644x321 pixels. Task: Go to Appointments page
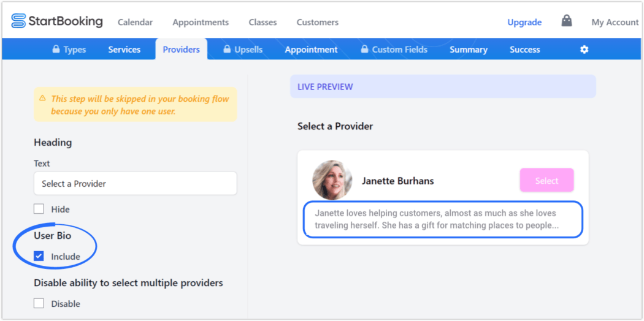pyautogui.click(x=201, y=22)
